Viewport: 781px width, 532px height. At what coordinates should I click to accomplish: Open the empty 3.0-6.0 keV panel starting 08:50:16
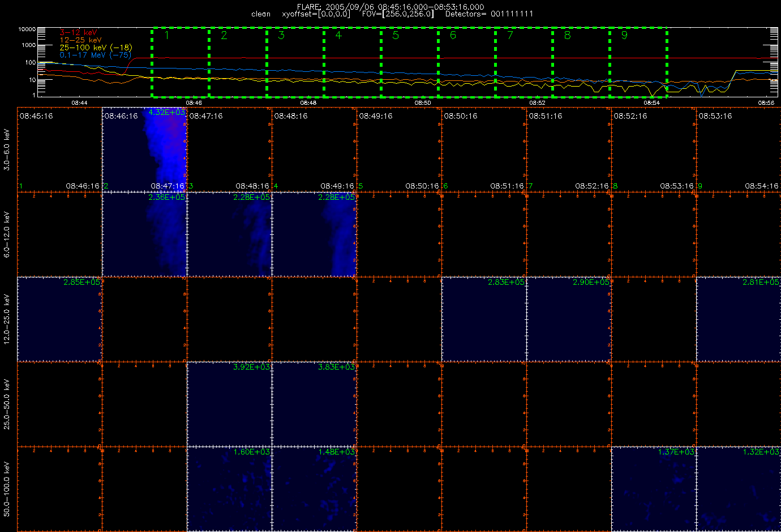[x=484, y=149]
